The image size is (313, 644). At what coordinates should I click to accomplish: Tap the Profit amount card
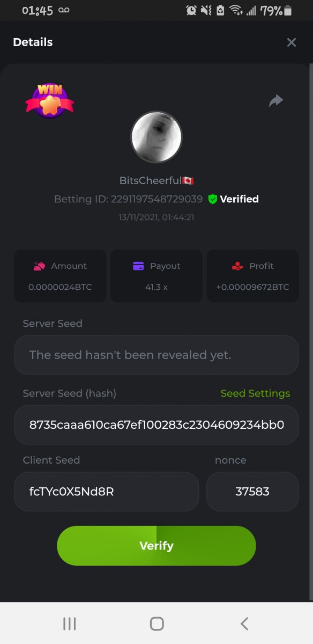pos(252,276)
